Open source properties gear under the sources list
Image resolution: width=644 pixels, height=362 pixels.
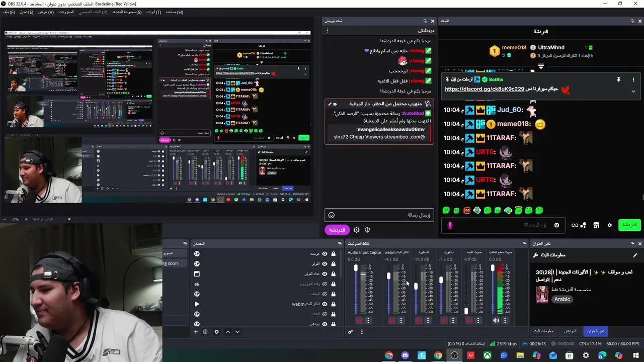(x=217, y=332)
